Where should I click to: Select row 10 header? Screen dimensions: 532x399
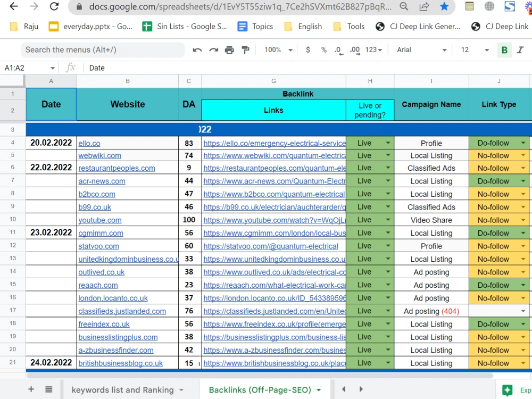coord(13,219)
